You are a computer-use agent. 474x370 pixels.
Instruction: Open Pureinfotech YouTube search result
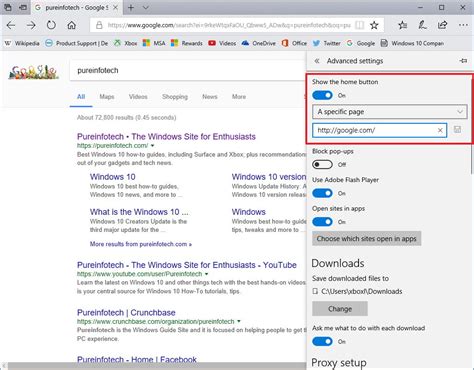pos(187,265)
